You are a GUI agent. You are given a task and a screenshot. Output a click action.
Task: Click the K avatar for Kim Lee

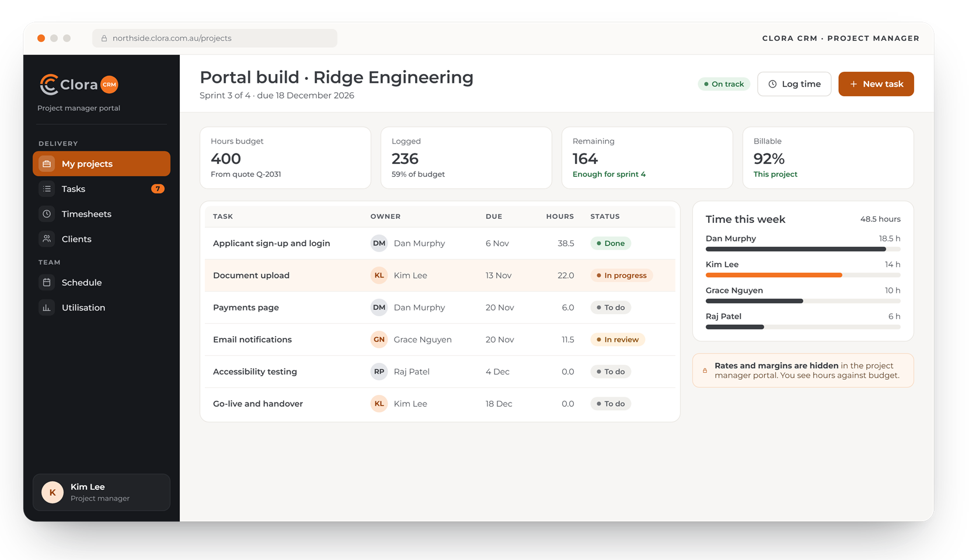pos(53,492)
